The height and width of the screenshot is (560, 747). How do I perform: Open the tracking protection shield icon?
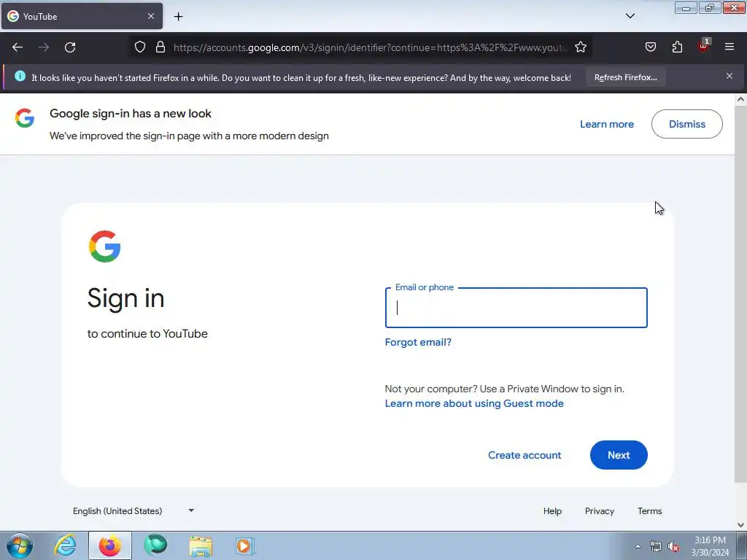[139, 47]
